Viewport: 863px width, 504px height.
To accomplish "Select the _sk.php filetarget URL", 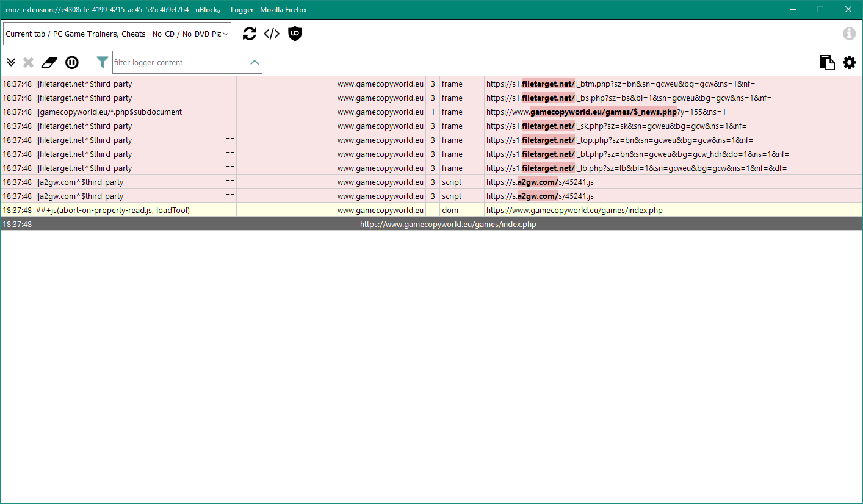I will coord(616,126).
